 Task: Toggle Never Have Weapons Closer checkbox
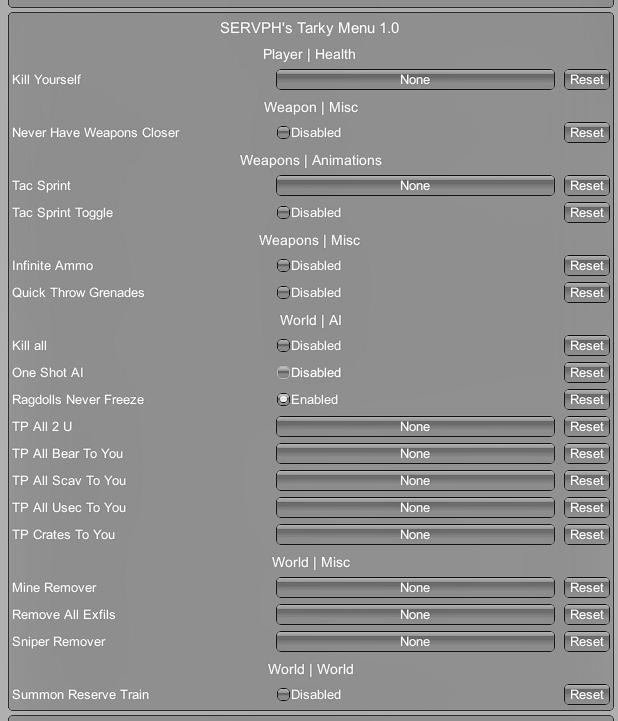point(284,133)
